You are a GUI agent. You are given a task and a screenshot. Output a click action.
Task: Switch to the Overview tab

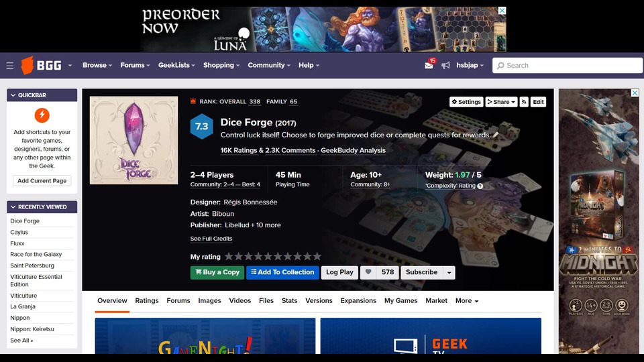pos(112,301)
